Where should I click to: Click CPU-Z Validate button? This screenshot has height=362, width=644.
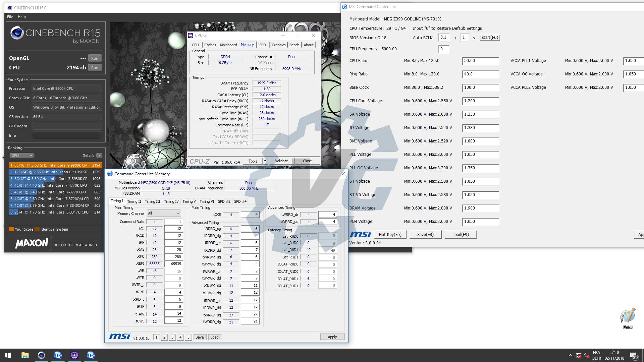(x=281, y=161)
